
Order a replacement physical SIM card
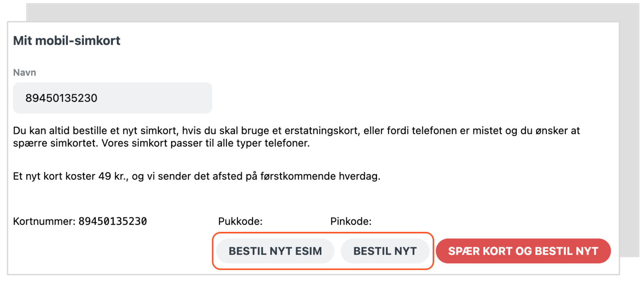coord(385,251)
